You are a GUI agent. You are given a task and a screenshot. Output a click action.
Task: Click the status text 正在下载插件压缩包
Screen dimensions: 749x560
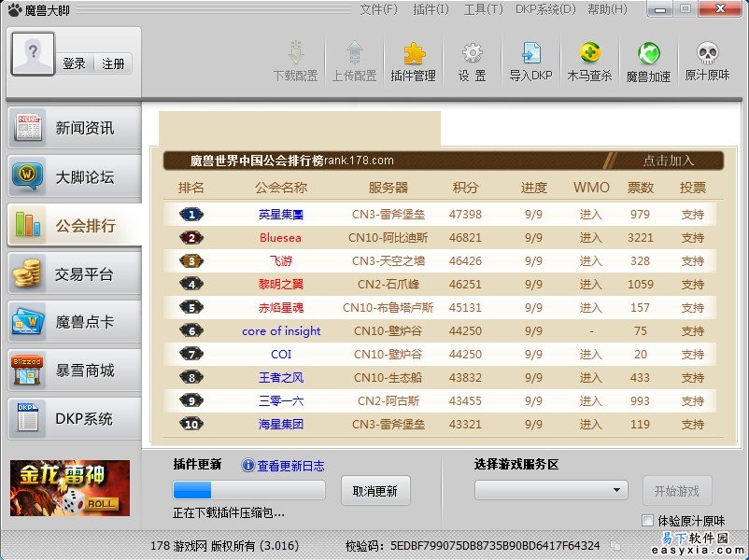point(229,513)
